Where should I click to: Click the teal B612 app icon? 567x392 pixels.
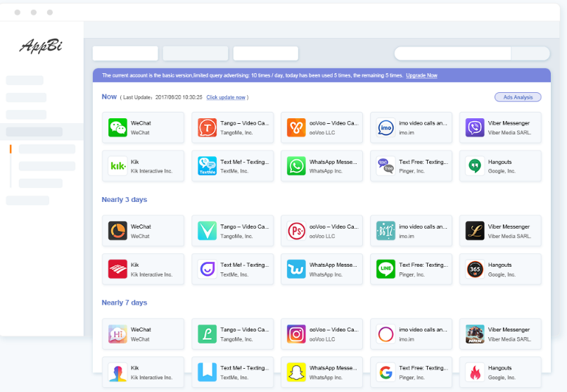click(386, 231)
